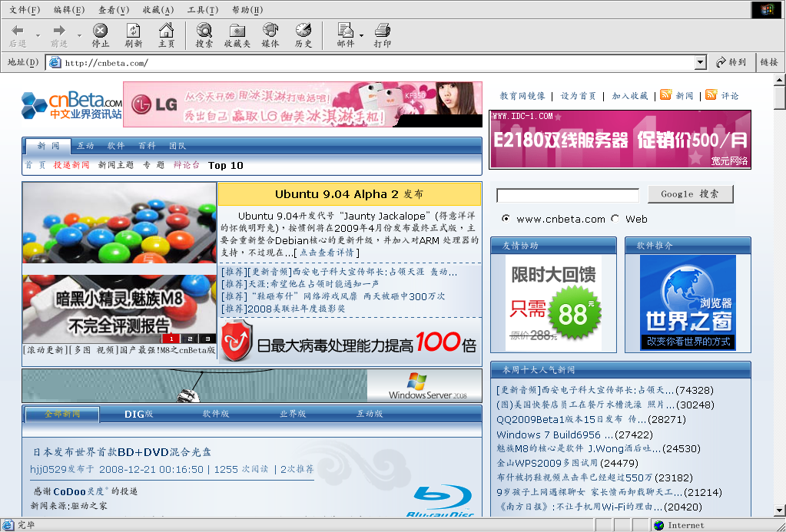
Task: Switch to the 百科 site tab
Action: 147,146
